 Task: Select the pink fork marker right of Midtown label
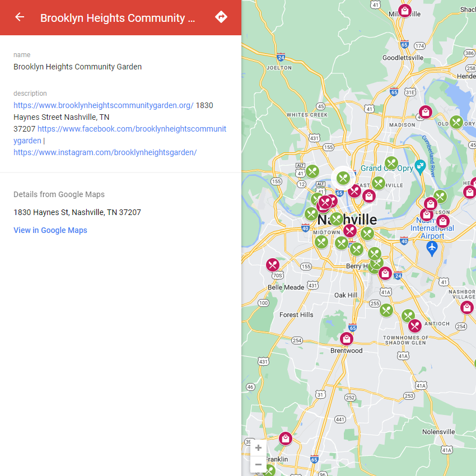point(350,231)
